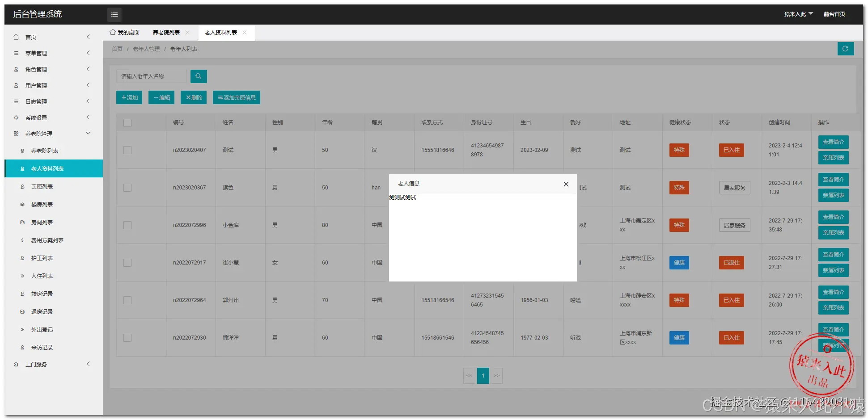
Task: Click the icon beside 房间列表
Action: click(22, 223)
